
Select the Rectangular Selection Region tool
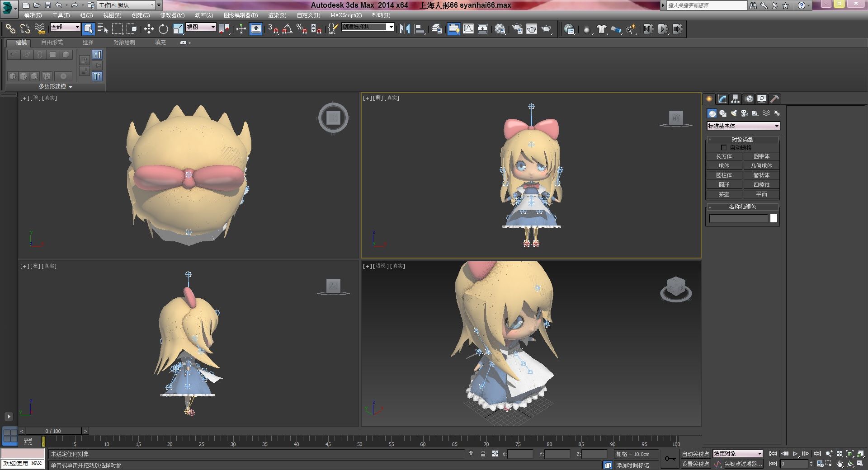pyautogui.click(x=117, y=29)
